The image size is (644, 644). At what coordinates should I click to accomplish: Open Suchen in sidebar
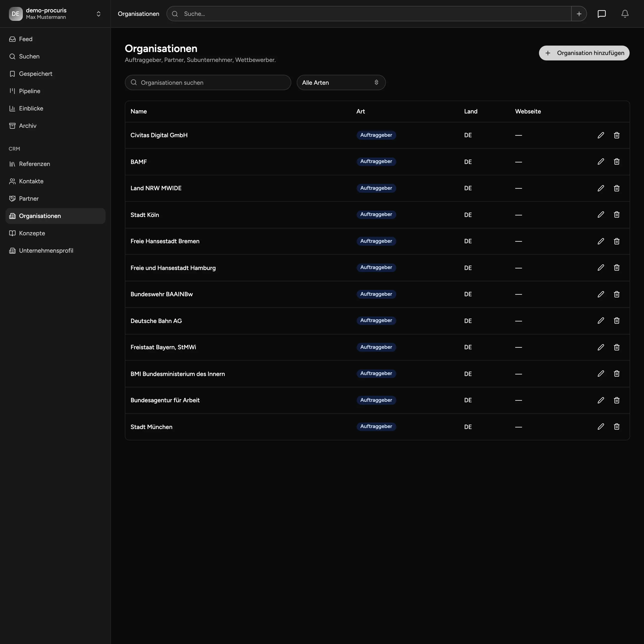coord(55,56)
